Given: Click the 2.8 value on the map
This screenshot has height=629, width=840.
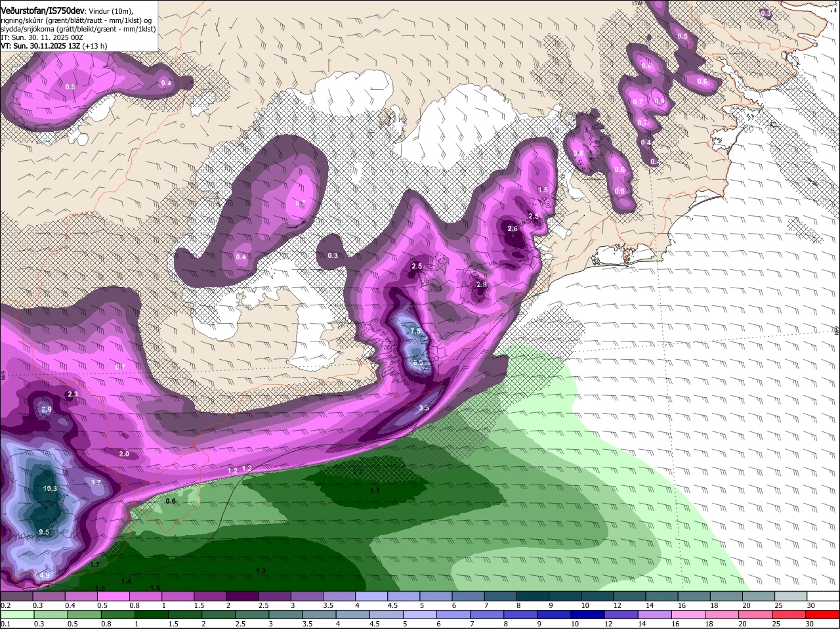Looking at the screenshot, I should (x=482, y=284).
